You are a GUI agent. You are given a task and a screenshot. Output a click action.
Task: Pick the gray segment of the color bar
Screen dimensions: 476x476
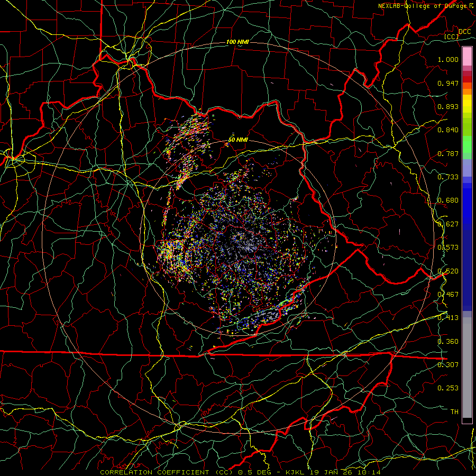[x=467, y=368]
